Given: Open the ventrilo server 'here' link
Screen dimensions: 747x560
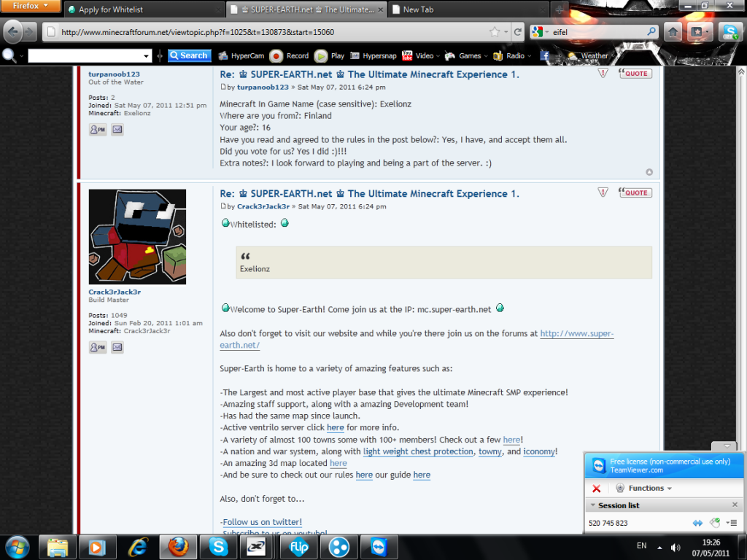Looking at the screenshot, I should pyautogui.click(x=336, y=427).
